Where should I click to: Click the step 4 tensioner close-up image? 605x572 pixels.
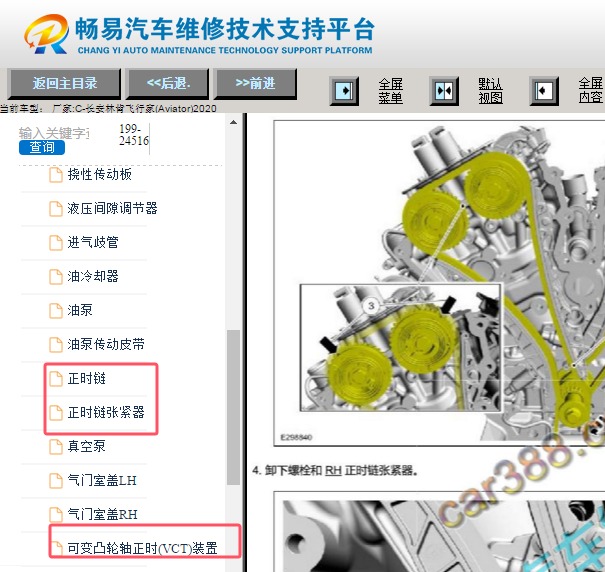tap(439, 532)
